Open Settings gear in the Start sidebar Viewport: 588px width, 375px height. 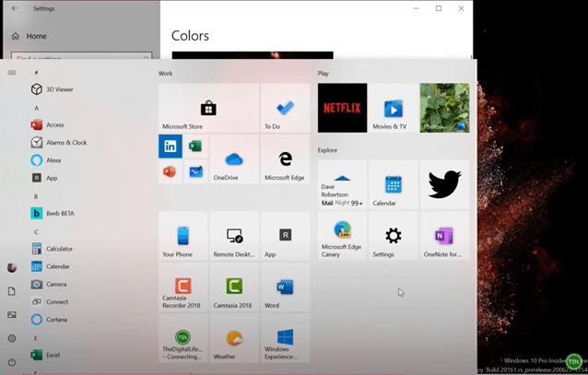point(12,338)
